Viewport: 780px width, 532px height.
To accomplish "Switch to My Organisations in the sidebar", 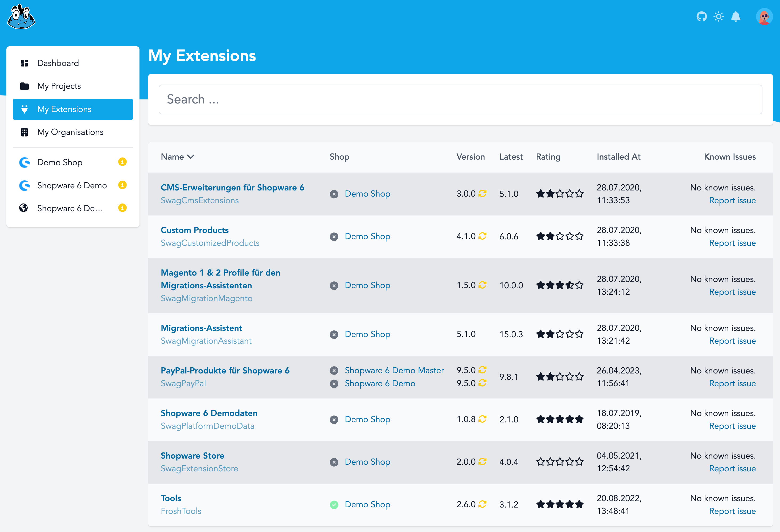I will [x=70, y=132].
